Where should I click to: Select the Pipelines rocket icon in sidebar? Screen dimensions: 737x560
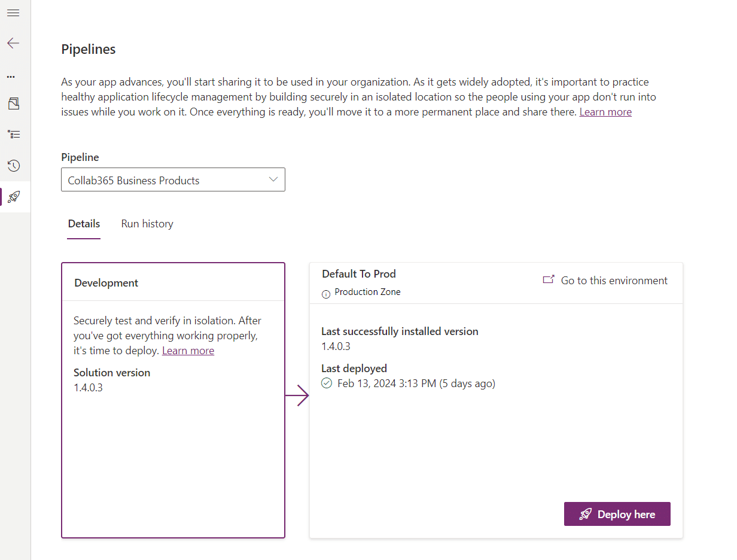pyautogui.click(x=14, y=197)
